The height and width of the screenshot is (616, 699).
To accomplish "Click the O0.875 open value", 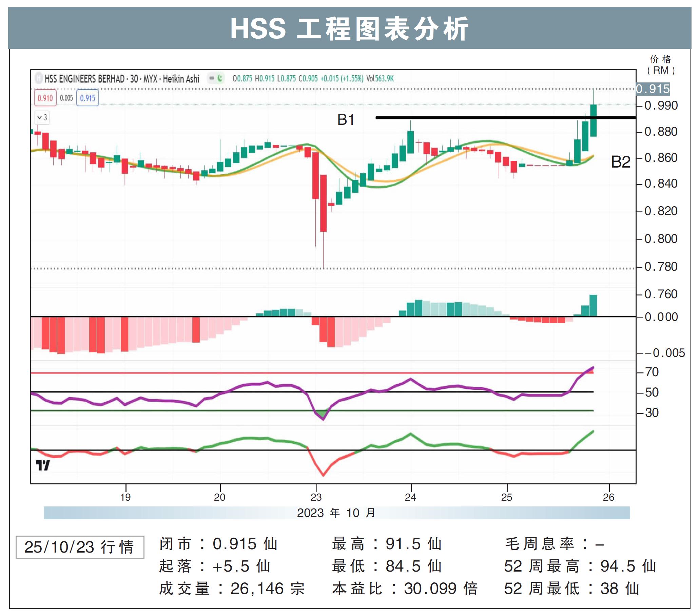I will point(242,79).
